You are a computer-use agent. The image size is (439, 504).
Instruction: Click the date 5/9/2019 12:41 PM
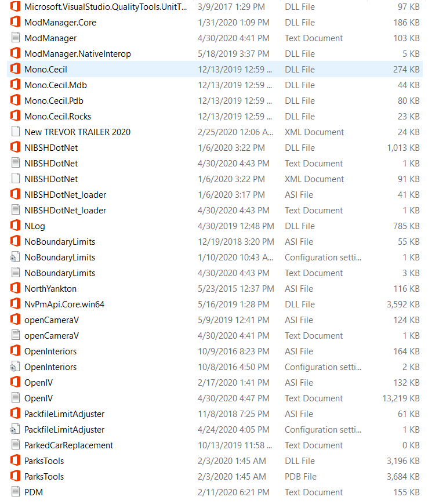[234, 320]
